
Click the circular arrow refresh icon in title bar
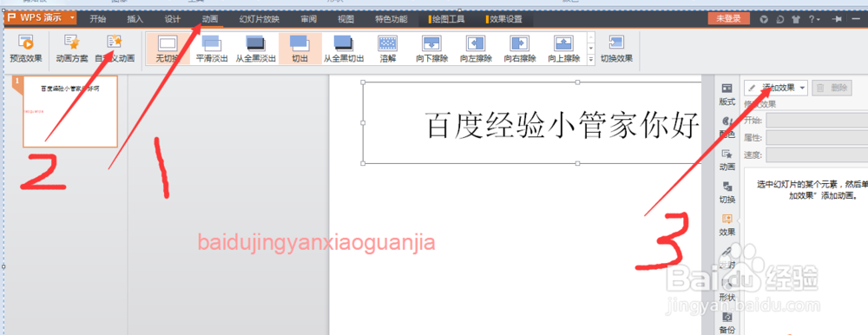tap(780, 19)
